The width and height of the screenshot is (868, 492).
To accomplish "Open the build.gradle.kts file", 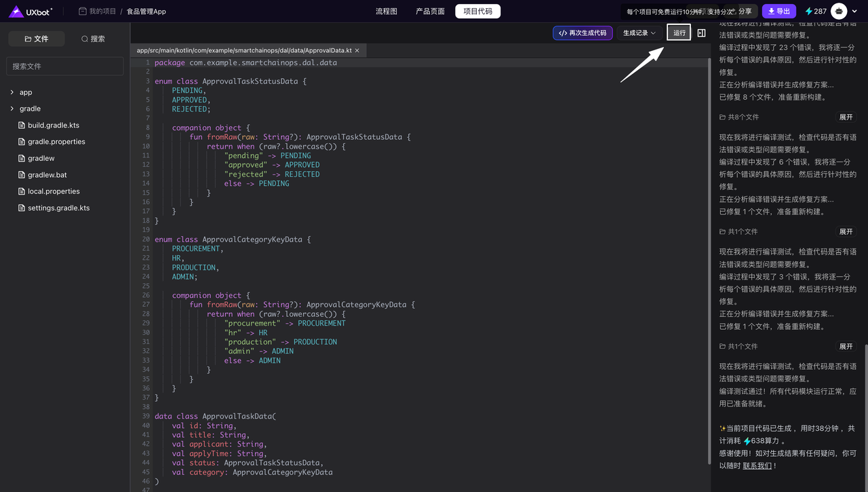I will point(54,126).
